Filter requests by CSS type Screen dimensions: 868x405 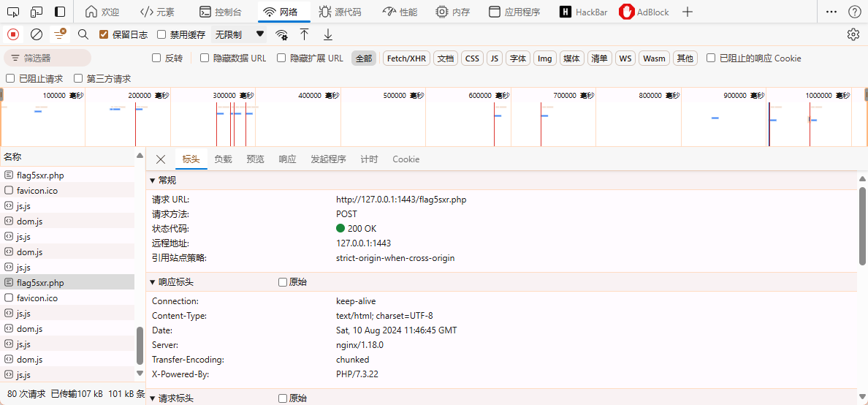pyautogui.click(x=473, y=58)
